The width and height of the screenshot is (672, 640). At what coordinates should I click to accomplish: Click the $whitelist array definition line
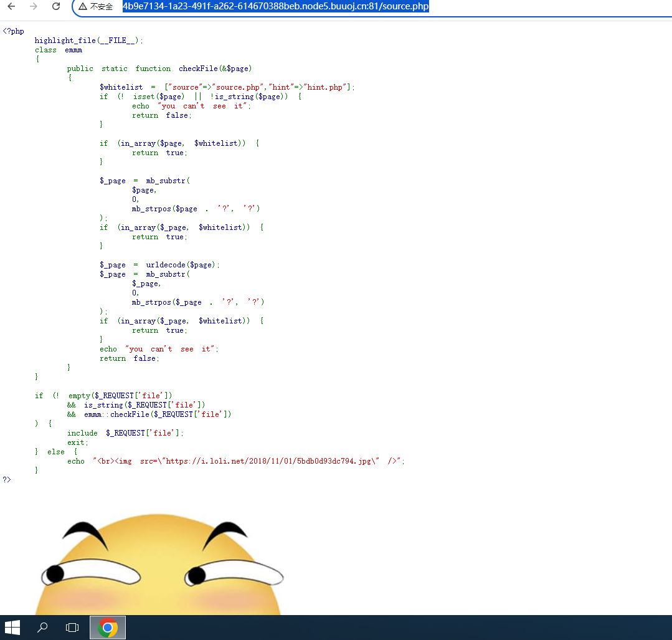pyautogui.click(x=227, y=87)
